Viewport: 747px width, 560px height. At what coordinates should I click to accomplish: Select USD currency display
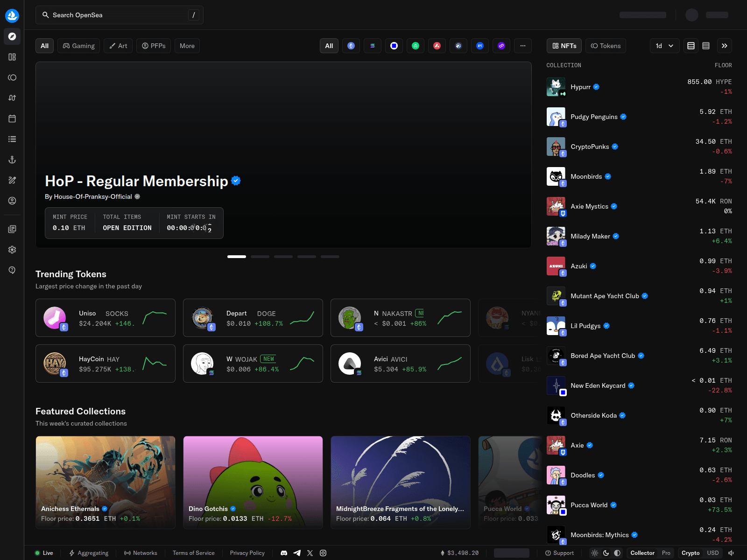tap(713, 553)
